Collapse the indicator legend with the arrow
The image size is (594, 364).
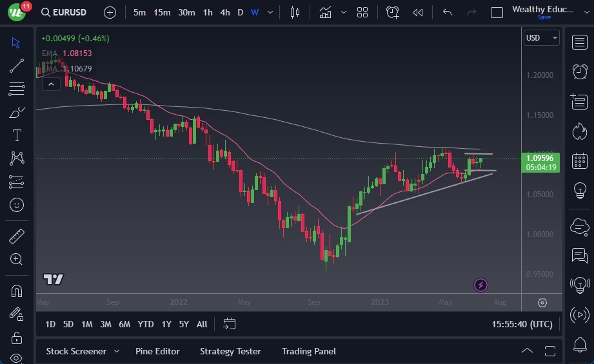[x=50, y=83]
